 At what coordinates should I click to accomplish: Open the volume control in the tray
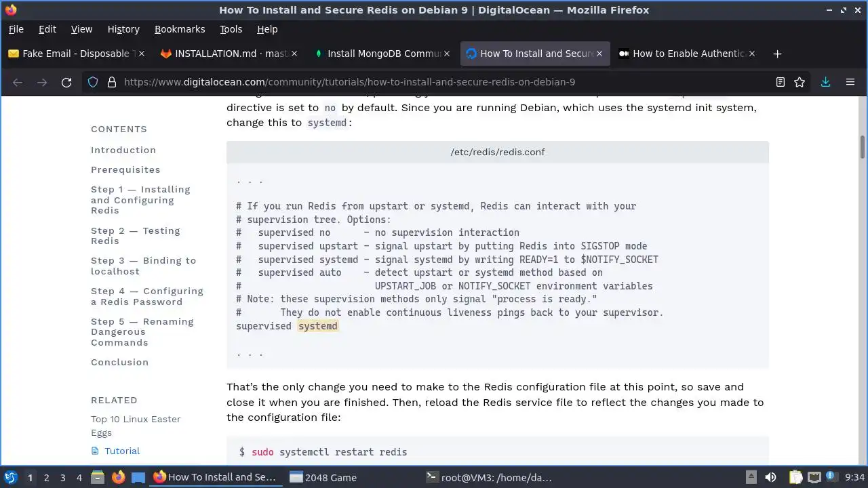pyautogui.click(x=770, y=477)
